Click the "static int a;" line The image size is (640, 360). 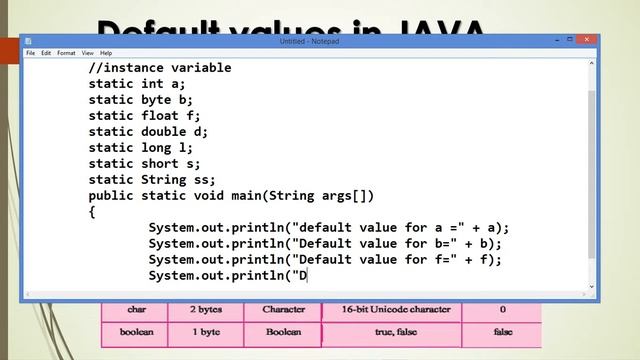click(x=137, y=84)
